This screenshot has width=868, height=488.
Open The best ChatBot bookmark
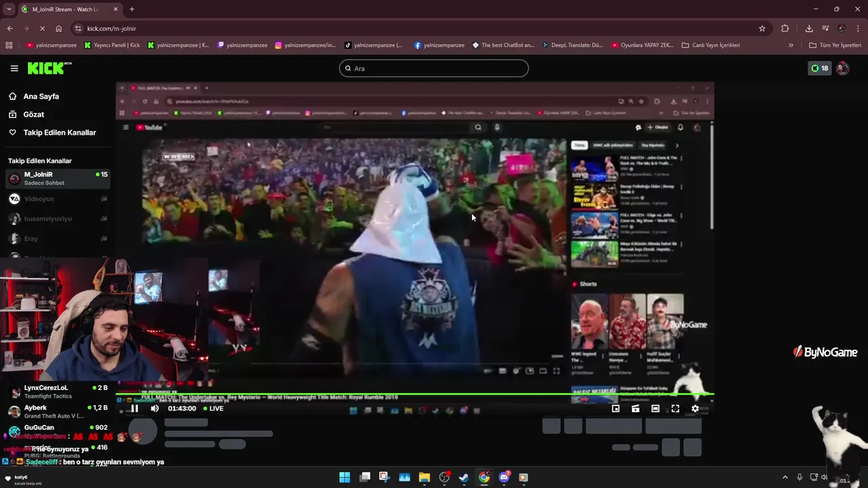click(503, 45)
